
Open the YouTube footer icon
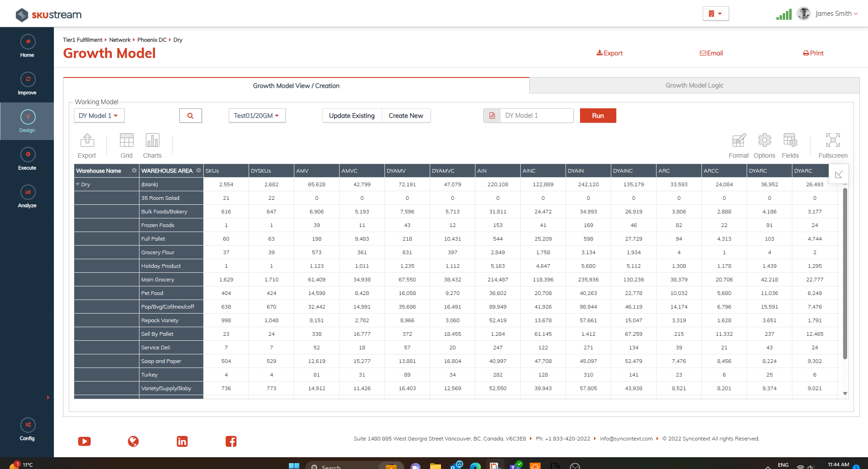tap(84, 441)
